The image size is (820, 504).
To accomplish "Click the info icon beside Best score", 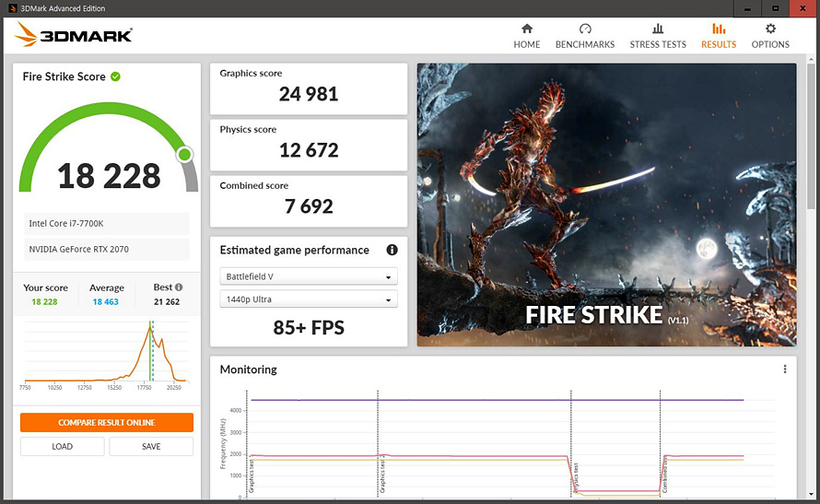I will (179, 287).
